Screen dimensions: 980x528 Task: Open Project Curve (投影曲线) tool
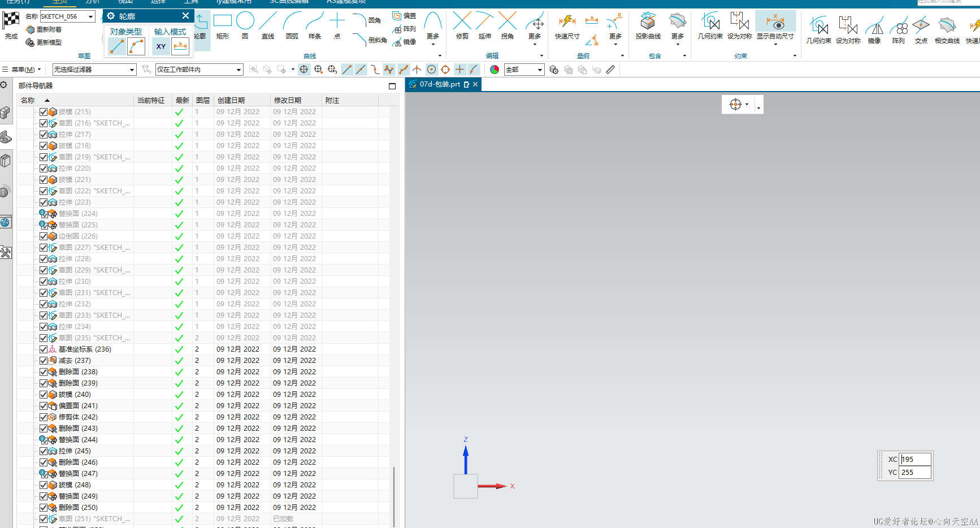[648, 25]
